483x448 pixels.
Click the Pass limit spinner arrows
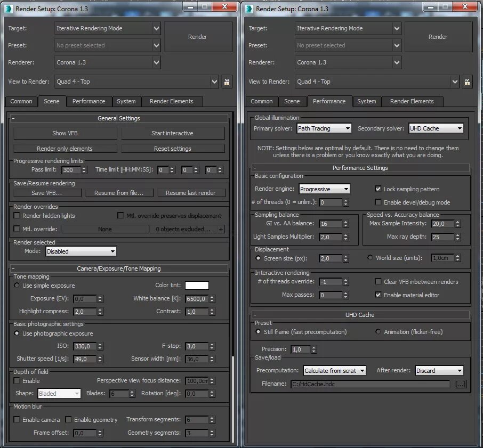(84, 170)
